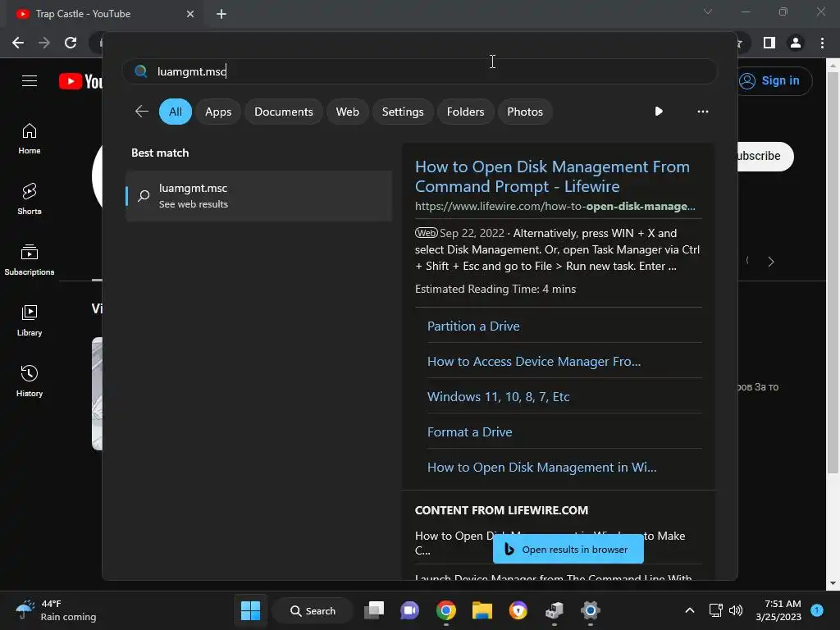
Task: Open File Explorer from taskbar
Action: click(x=482, y=610)
